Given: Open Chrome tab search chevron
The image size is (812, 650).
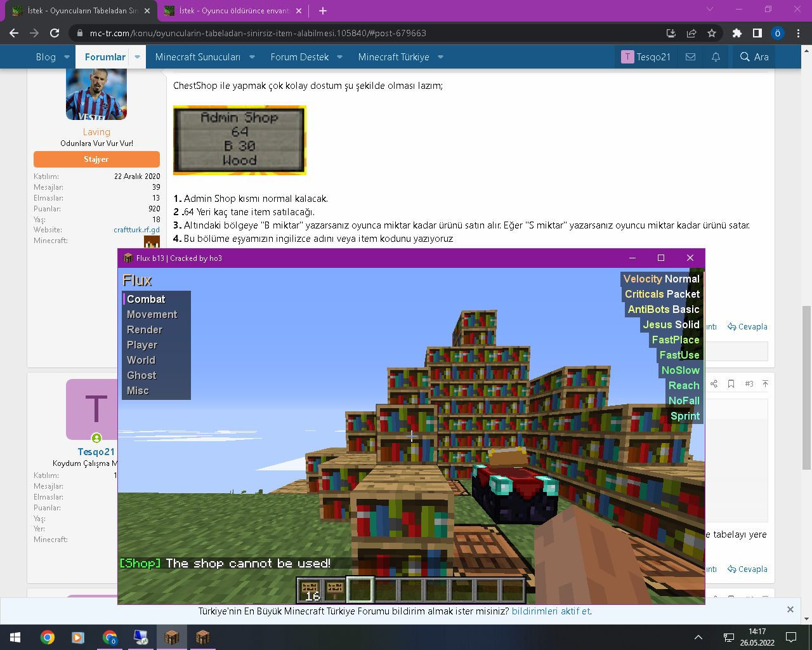Looking at the screenshot, I should (710, 10).
